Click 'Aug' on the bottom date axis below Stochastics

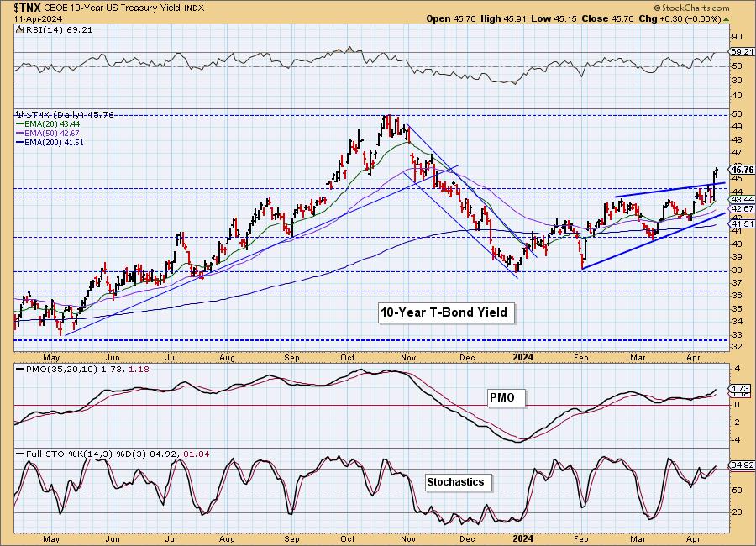(x=227, y=538)
